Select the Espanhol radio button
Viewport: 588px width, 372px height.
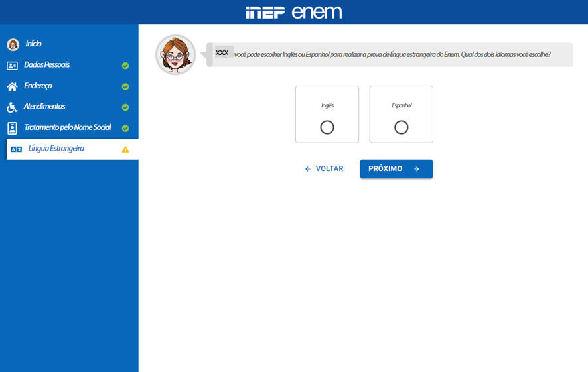[402, 127]
